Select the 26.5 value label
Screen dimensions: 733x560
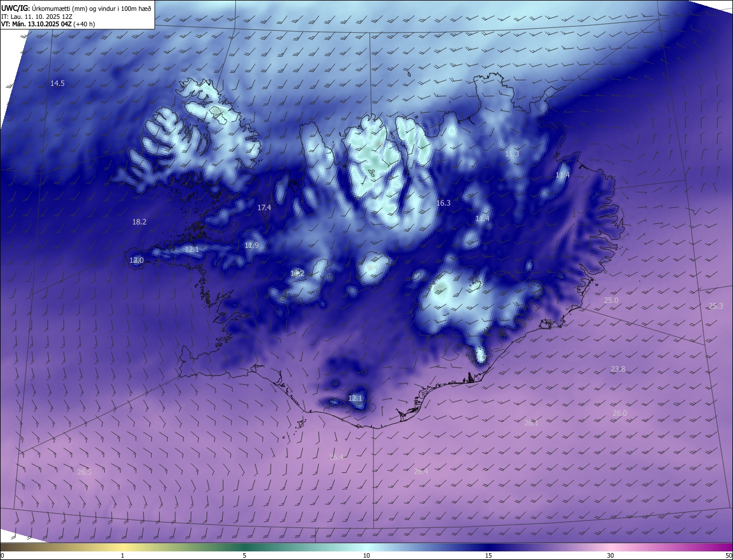(84, 472)
